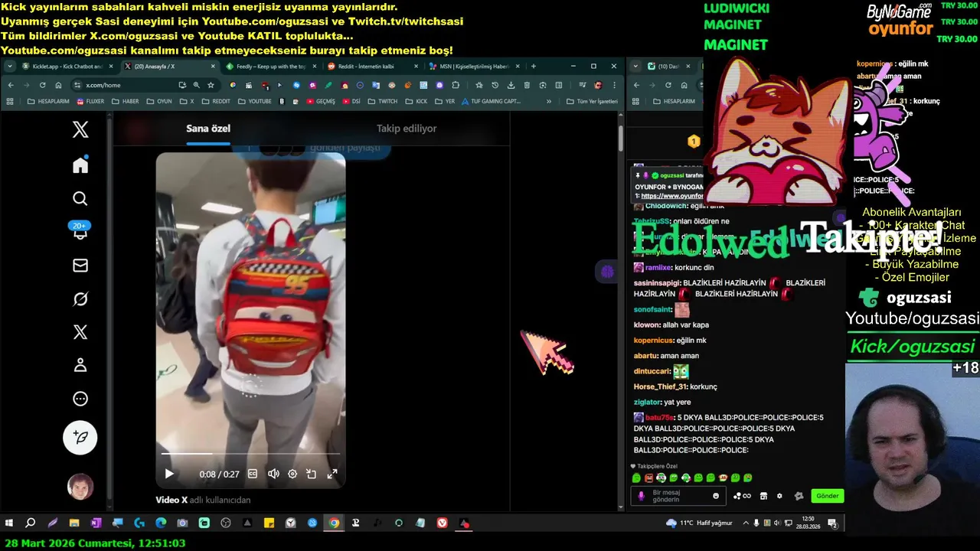Open browser downloads icon
Image resolution: width=980 pixels, height=551 pixels.
point(511,85)
